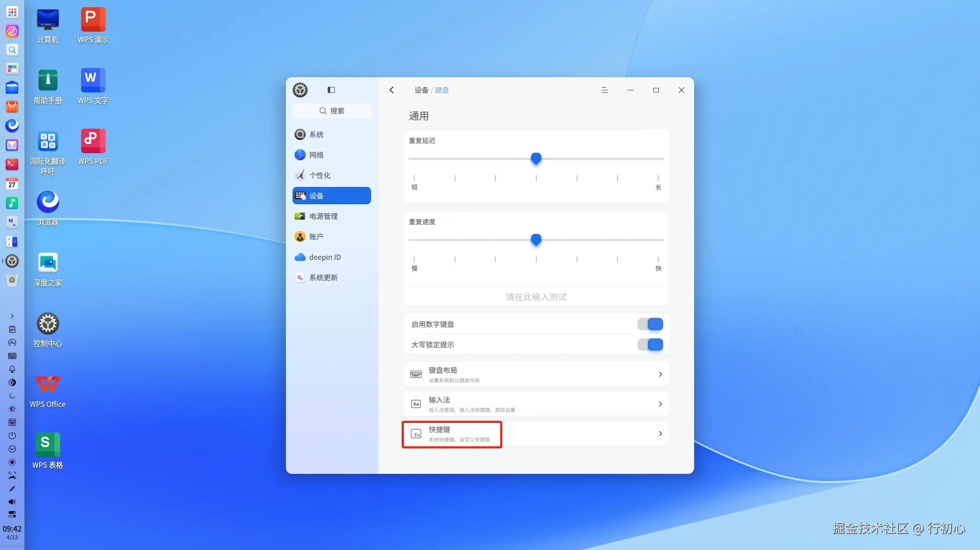980x550 pixels.
Task: Select 系统更新 in the sidebar
Action: 332,277
